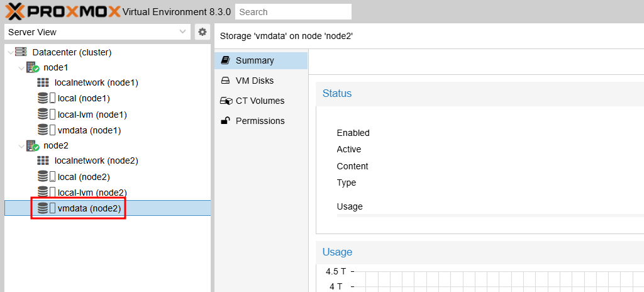Click the 4 T axis label
Viewport: 644px width, 292px height.
tap(336, 287)
